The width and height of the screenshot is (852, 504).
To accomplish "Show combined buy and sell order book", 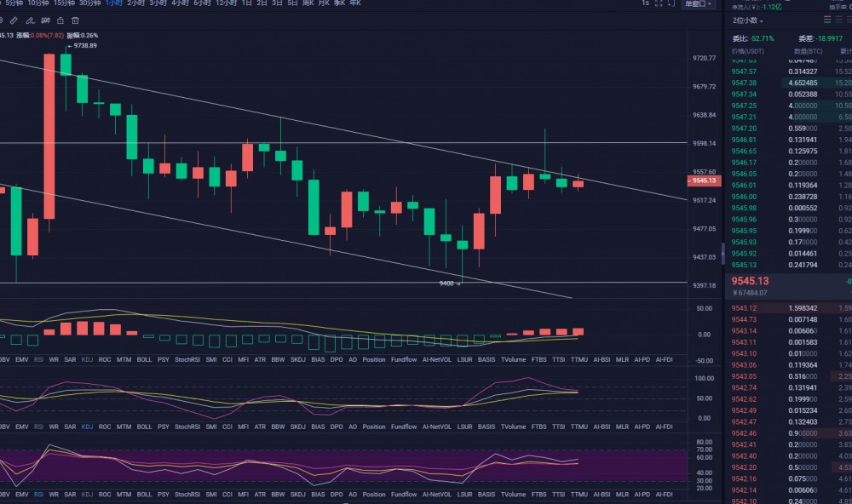I will tap(827, 20).
